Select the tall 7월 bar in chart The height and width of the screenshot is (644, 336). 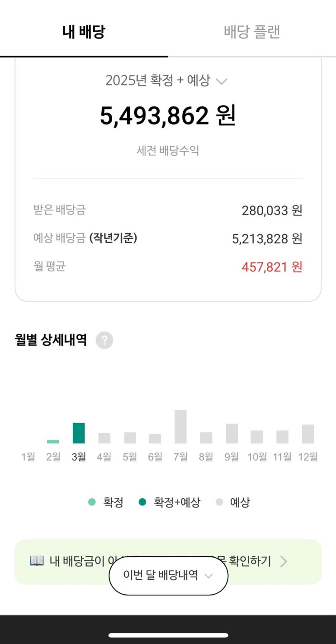(180, 427)
